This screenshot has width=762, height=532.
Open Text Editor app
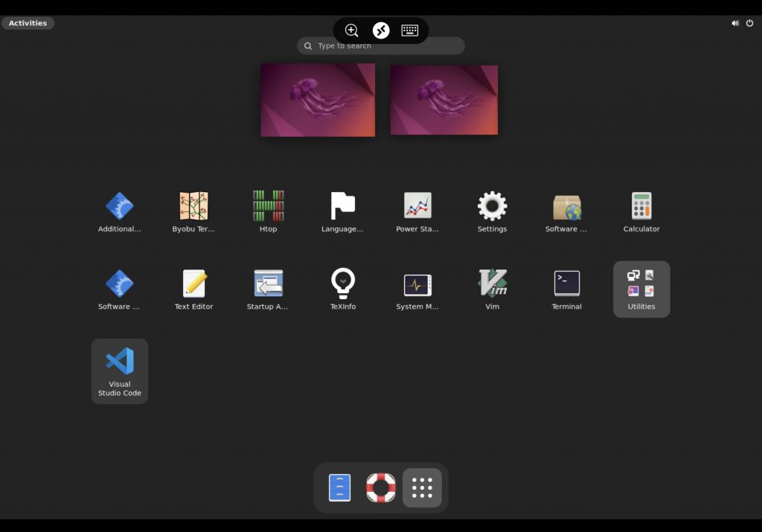[193, 283]
